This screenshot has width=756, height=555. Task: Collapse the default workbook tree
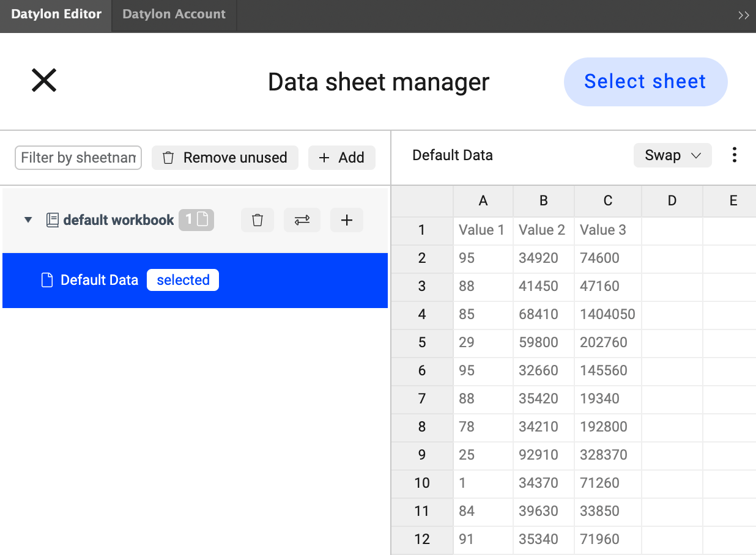point(28,220)
